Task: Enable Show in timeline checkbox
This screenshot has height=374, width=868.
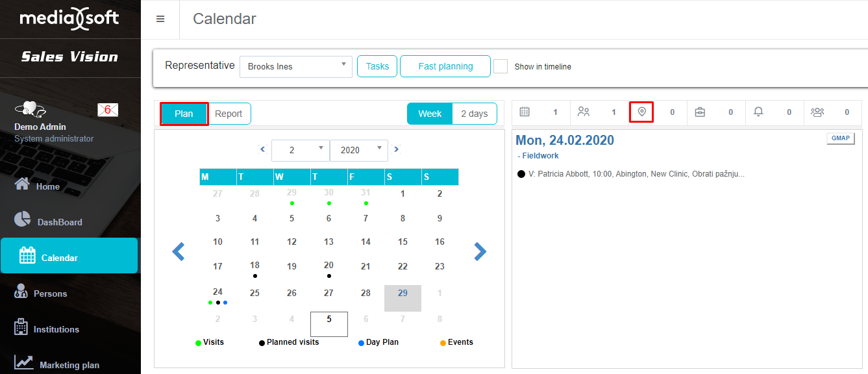Action: [501, 66]
